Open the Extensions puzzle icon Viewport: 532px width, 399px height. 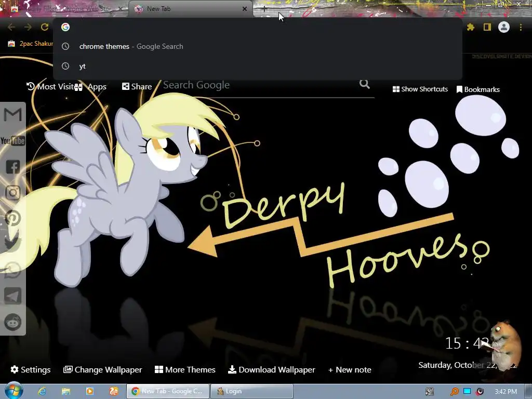[471, 27]
